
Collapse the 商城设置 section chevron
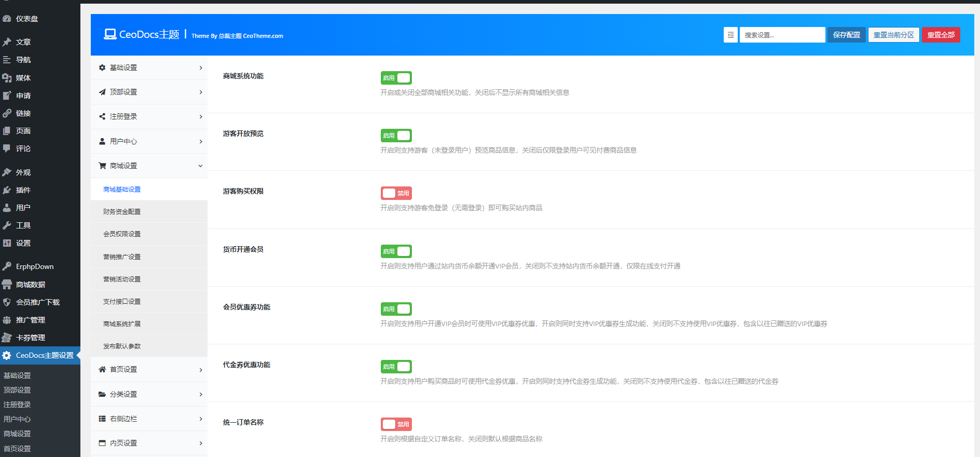pyautogui.click(x=201, y=166)
